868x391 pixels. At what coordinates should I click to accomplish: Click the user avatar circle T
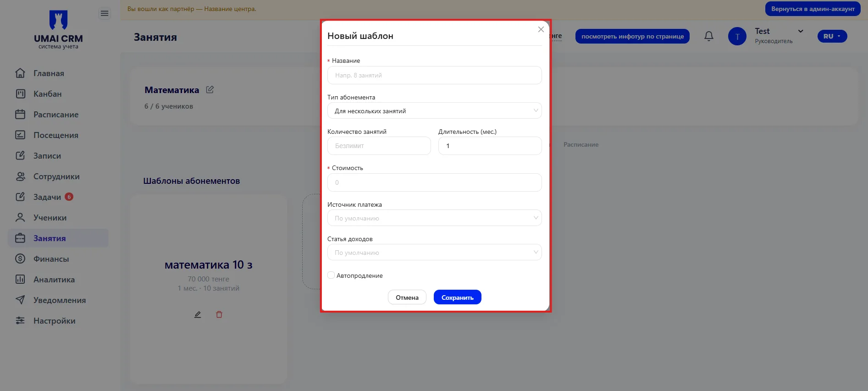click(x=737, y=36)
